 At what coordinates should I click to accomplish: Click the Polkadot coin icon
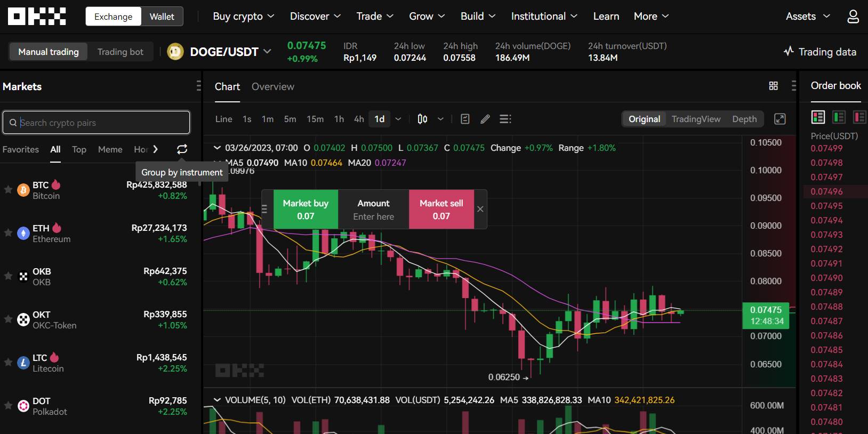point(23,406)
